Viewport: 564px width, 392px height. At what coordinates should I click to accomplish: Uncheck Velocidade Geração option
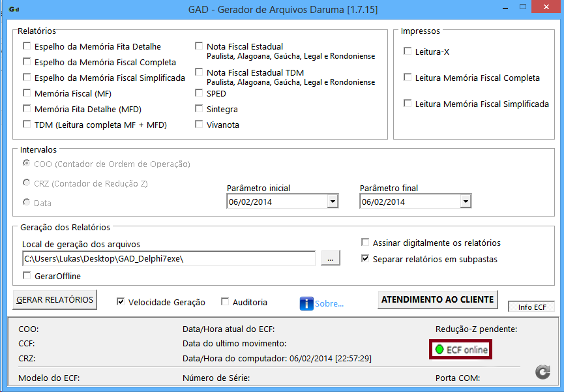click(121, 301)
